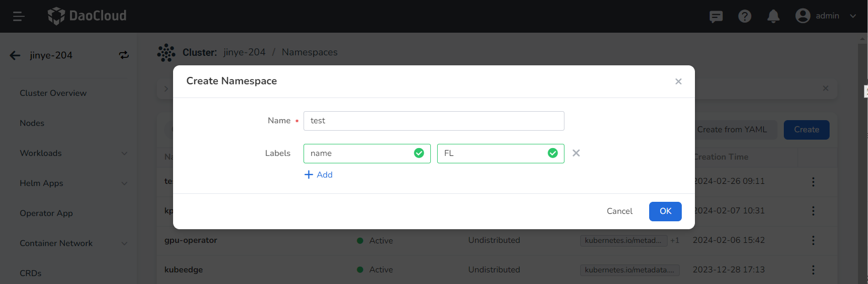Open the messages chat icon
Viewport: 868px width, 284px height.
716,16
